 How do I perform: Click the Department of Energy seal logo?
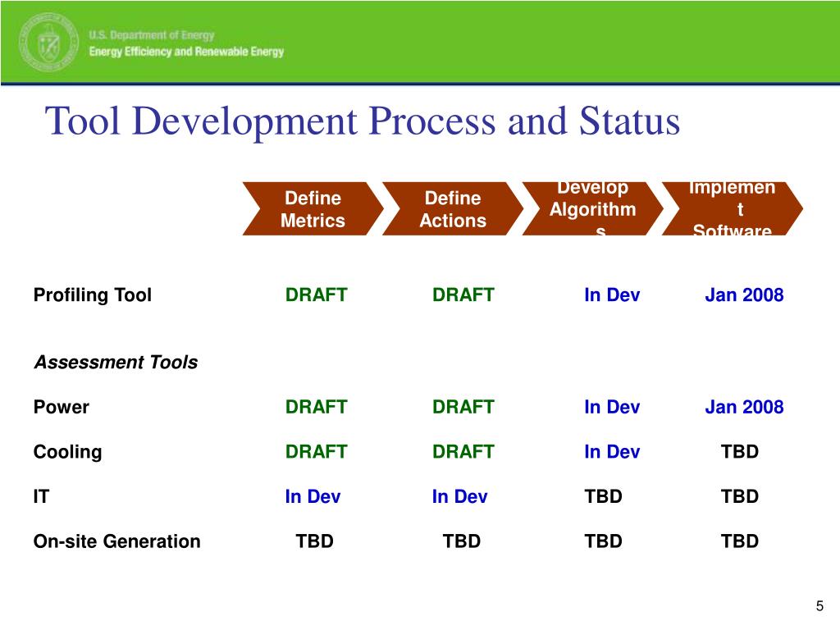(x=48, y=43)
